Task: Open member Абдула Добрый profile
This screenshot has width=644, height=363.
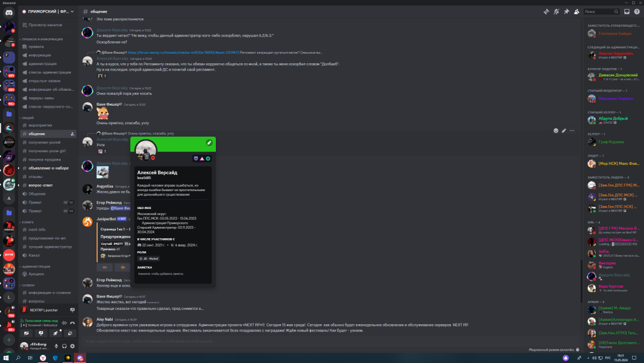Action: point(614,120)
